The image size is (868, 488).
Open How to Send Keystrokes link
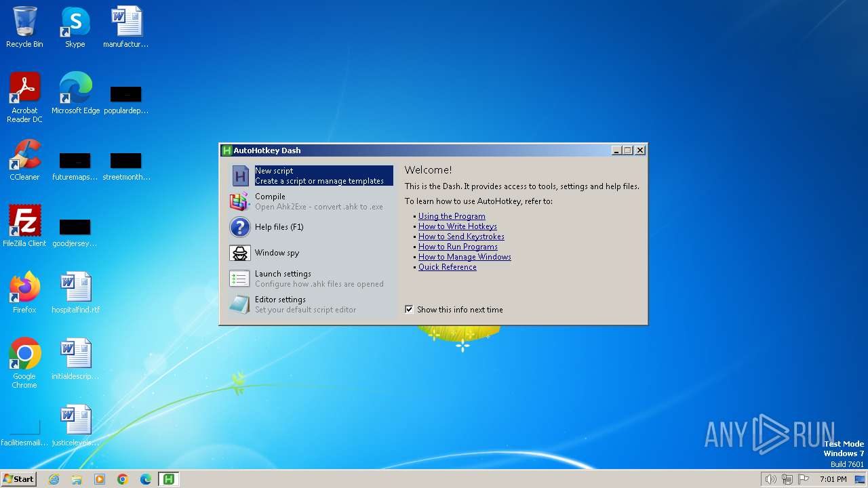point(461,237)
